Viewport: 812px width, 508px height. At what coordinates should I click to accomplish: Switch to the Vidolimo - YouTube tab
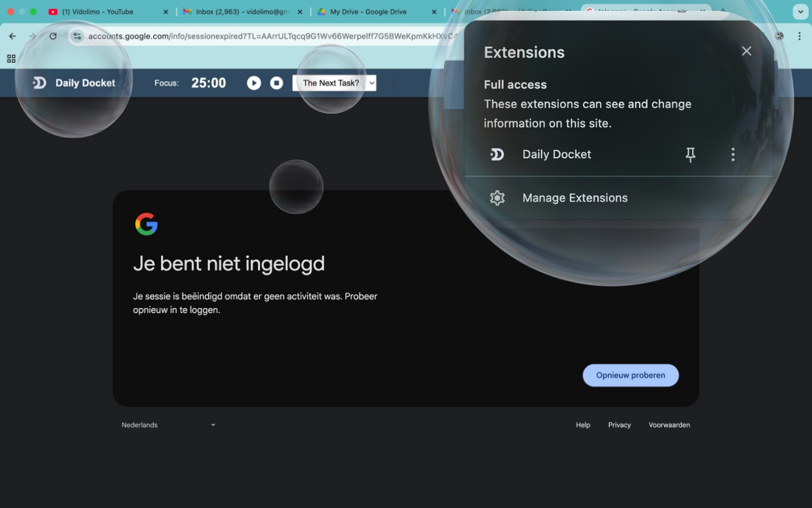tap(108, 11)
